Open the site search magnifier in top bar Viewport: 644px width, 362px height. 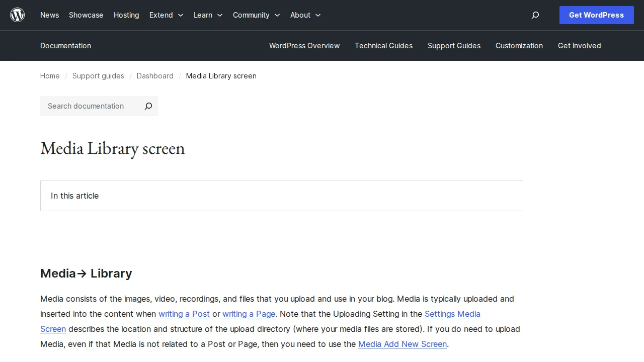(535, 15)
